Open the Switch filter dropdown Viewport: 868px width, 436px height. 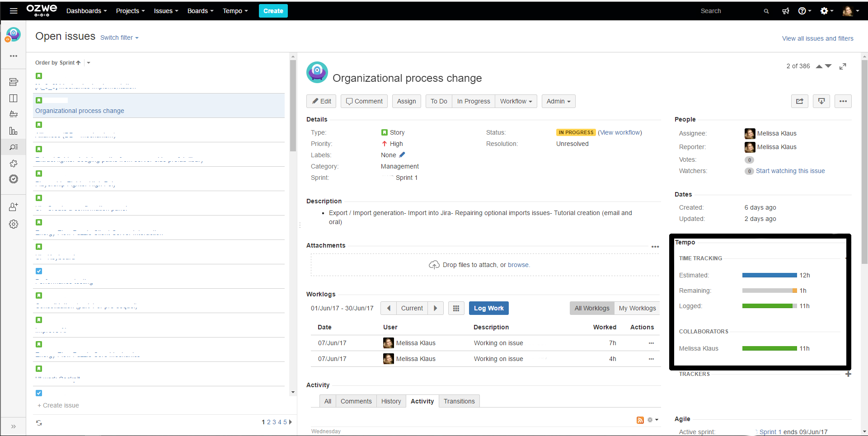[x=119, y=38]
